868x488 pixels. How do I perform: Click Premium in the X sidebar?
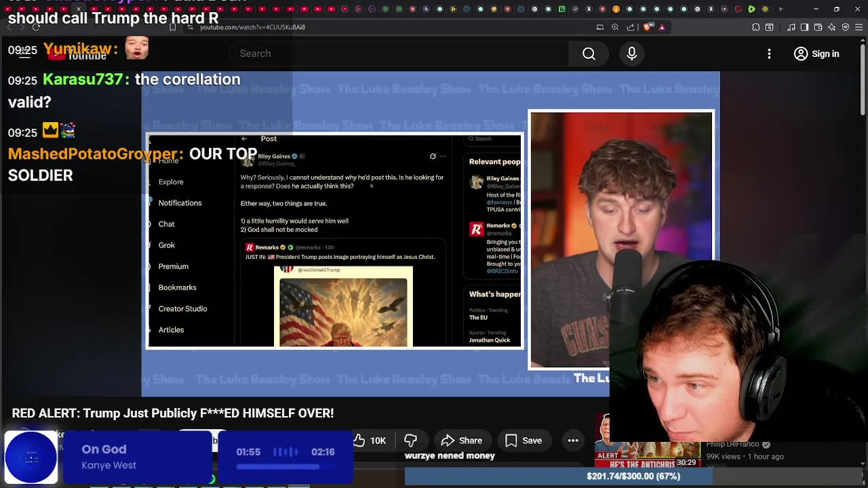tap(173, 266)
